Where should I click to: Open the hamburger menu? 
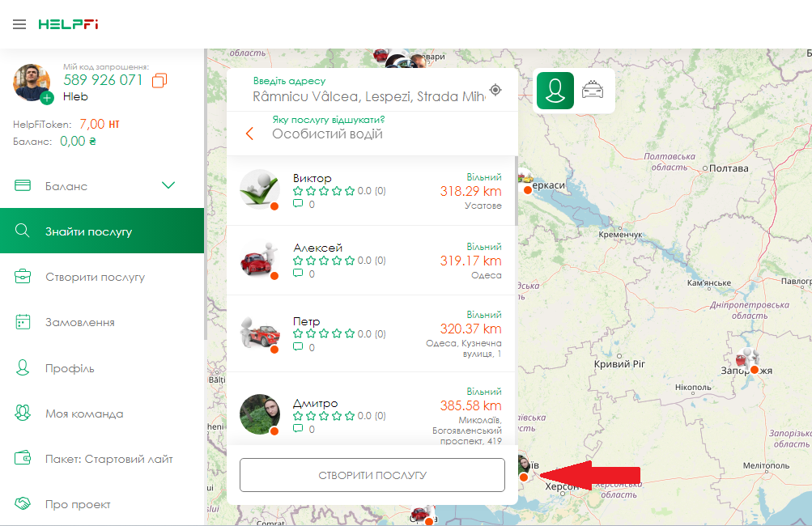19,24
